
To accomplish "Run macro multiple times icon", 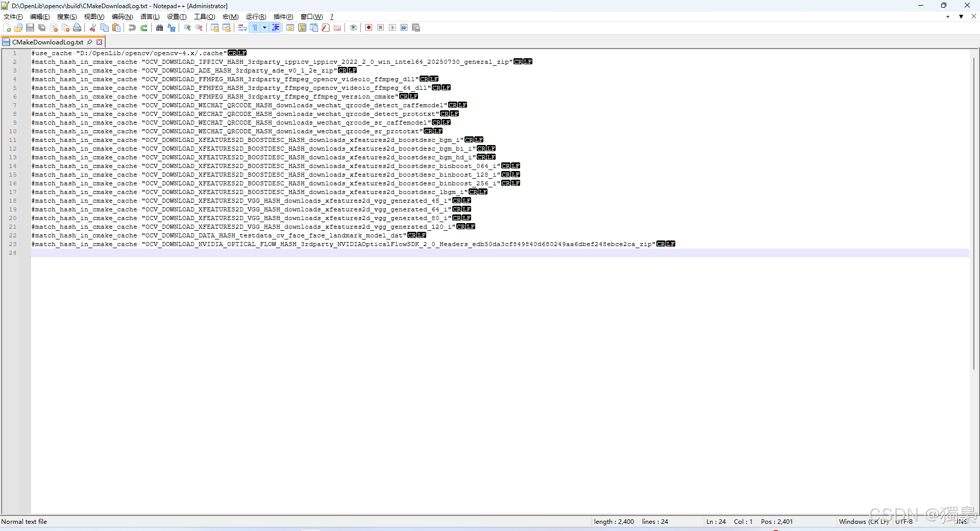I will (x=404, y=28).
